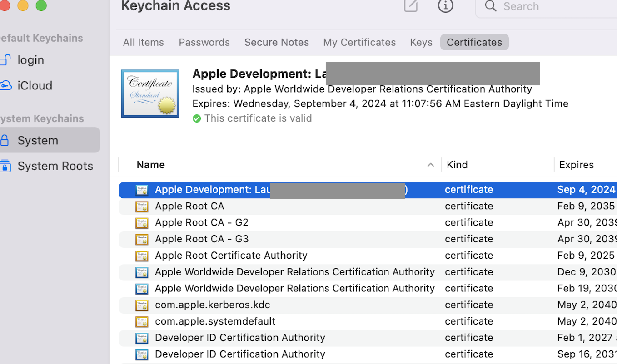This screenshot has width=617, height=364.
Task: Switch to the All Items tab
Action: click(x=143, y=42)
